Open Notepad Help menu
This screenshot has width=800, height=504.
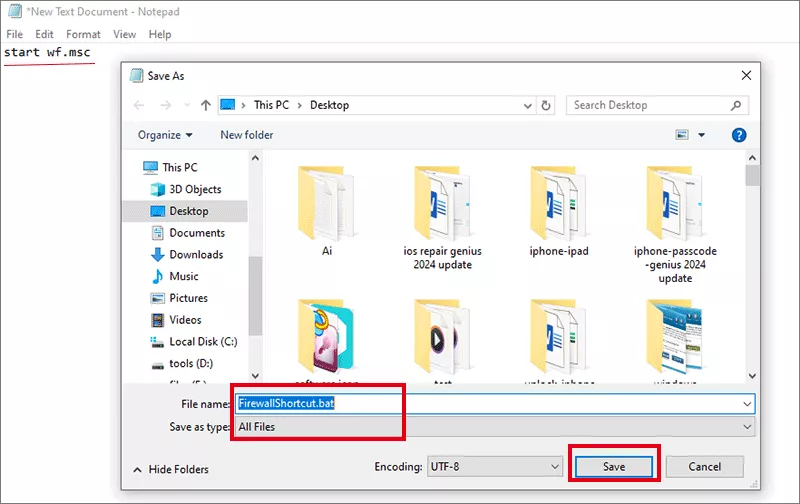point(160,34)
